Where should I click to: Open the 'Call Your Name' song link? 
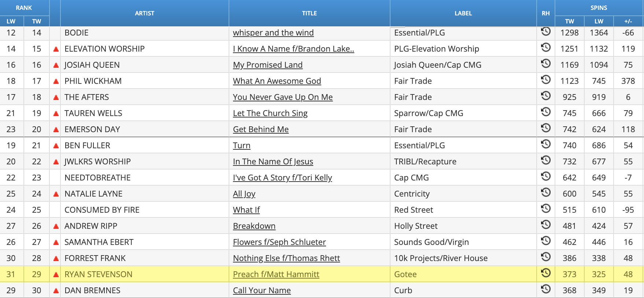(262, 290)
